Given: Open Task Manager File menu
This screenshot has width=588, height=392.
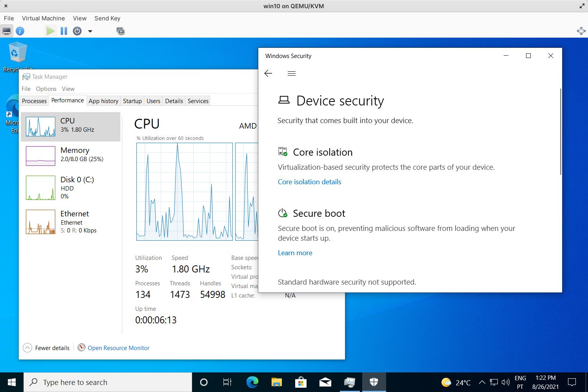Looking at the screenshot, I should click(x=26, y=89).
